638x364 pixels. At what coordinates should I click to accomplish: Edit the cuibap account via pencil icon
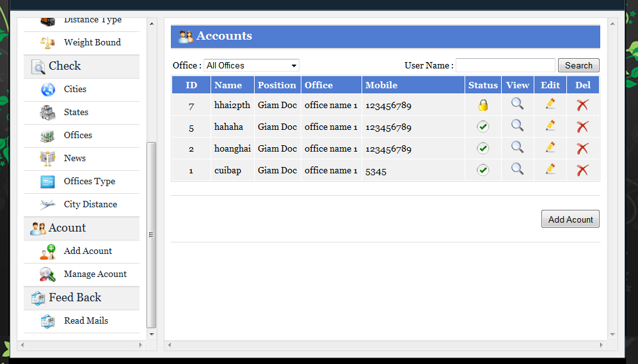click(x=550, y=170)
